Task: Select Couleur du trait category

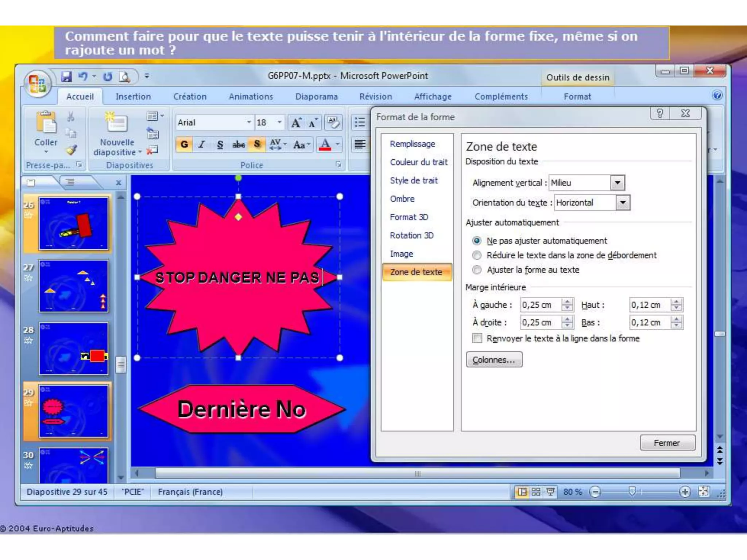Action: click(419, 162)
